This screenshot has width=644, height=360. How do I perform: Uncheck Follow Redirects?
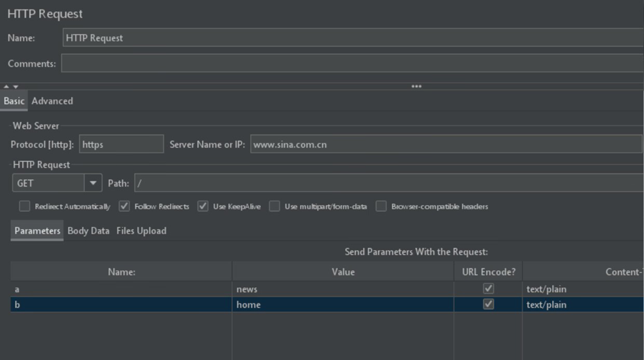pyautogui.click(x=124, y=206)
